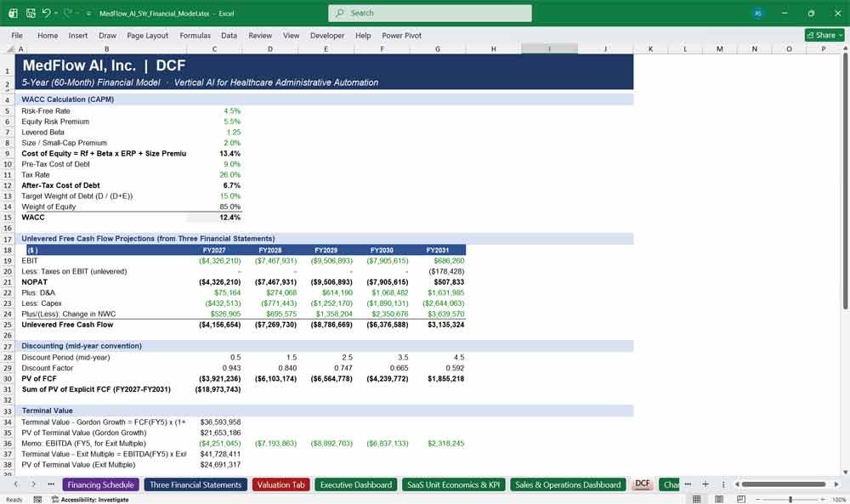
Task: Select the DCF sheet tab
Action: 643,484
